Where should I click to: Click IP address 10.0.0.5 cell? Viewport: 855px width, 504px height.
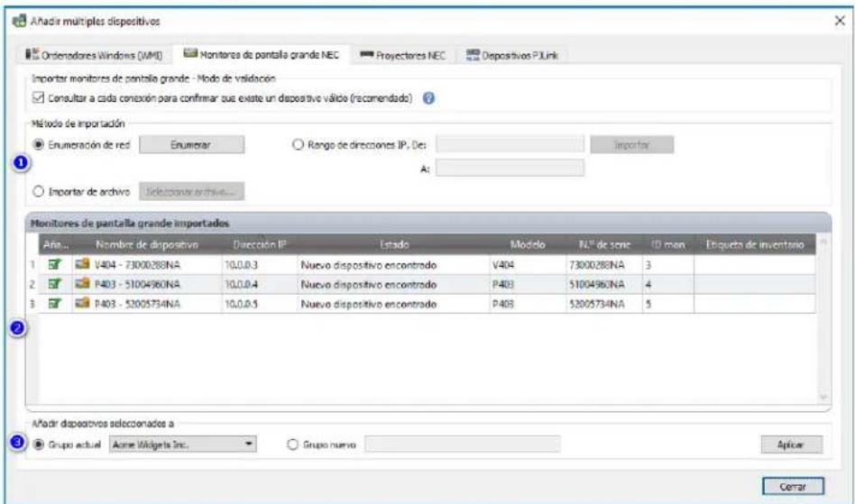coord(260,304)
